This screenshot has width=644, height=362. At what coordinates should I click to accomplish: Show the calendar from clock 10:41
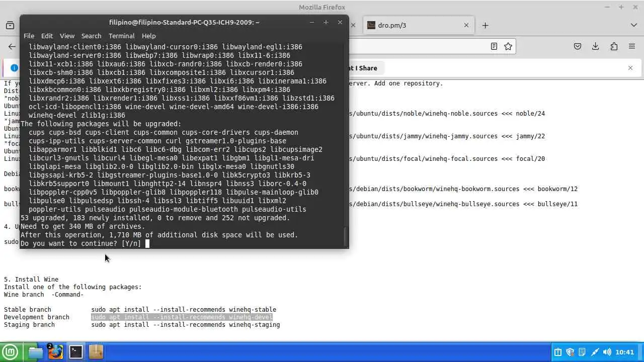[x=624, y=352]
